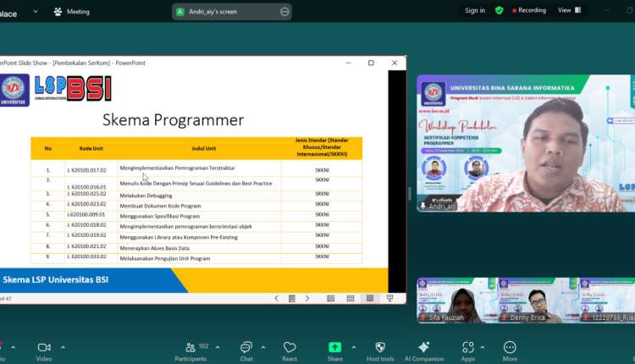Select Sifa Fauziah's video thumbnail
Screen dimensions: 635x364
(x=457, y=300)
